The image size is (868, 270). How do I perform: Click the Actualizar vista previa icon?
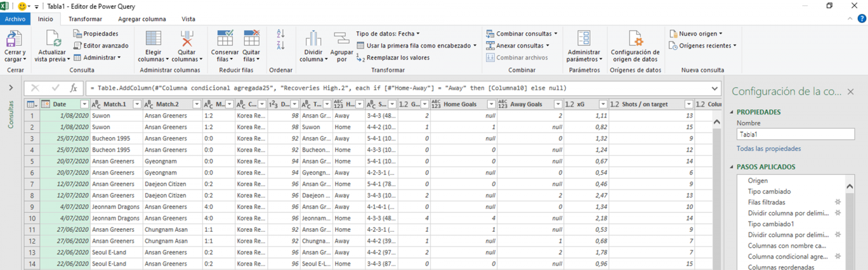[52, 39]
